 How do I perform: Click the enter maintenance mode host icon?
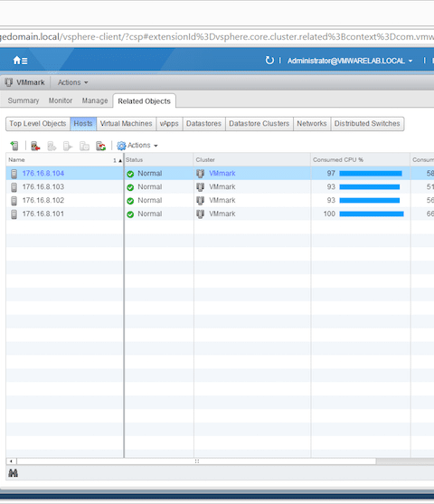[35, 146]
